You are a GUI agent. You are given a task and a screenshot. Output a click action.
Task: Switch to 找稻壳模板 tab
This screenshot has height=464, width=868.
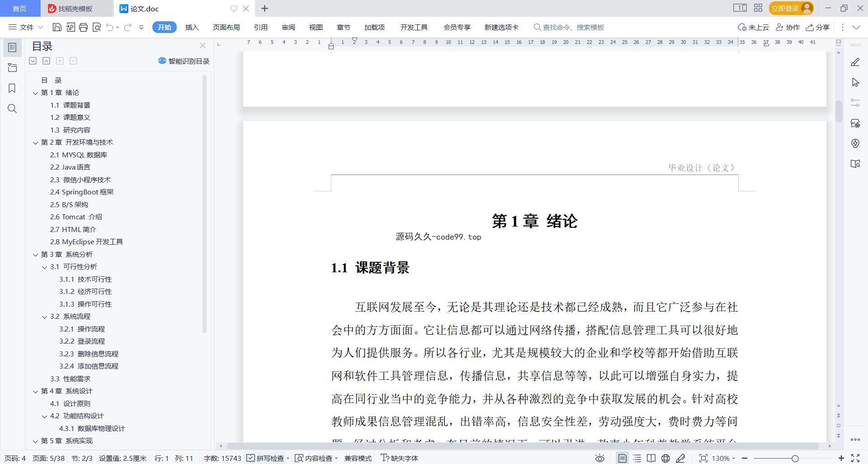[x=75, y=9]
